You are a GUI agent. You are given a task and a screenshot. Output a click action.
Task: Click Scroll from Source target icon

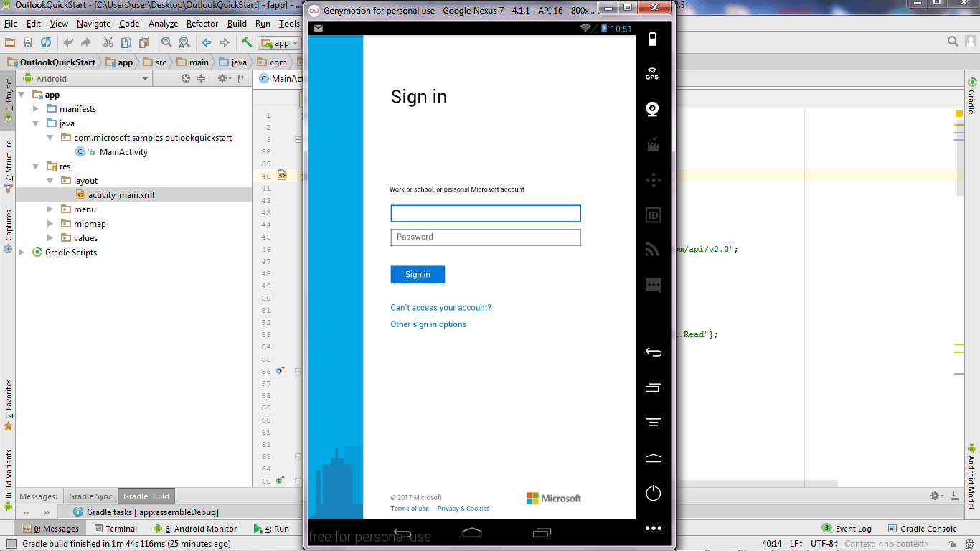click(x=186, y=79)
